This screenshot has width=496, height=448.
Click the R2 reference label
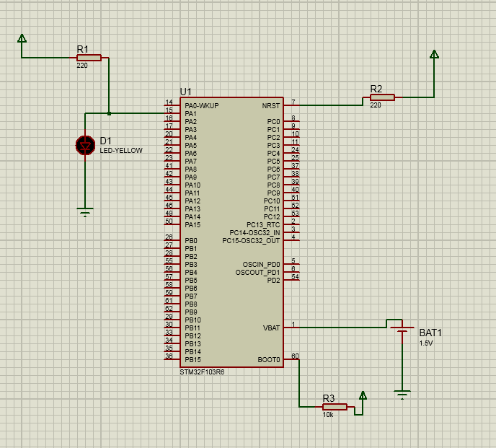376,89
